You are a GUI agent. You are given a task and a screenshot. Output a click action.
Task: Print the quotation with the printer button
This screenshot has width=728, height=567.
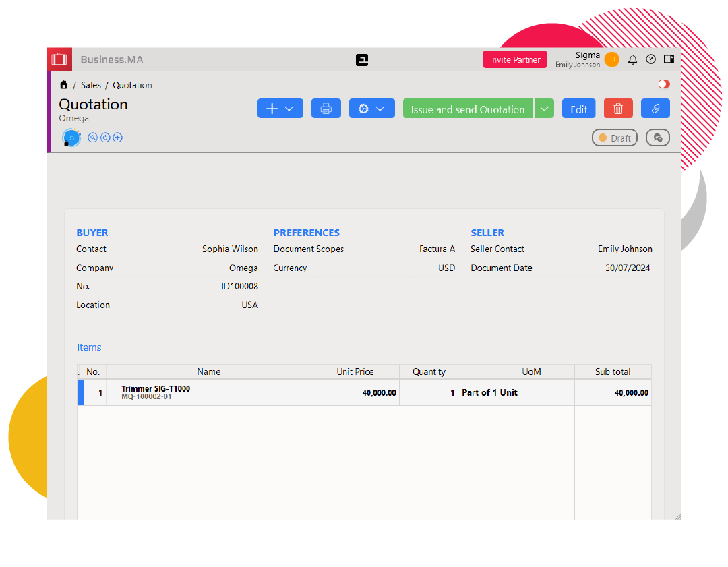click(x=326, y=109)
